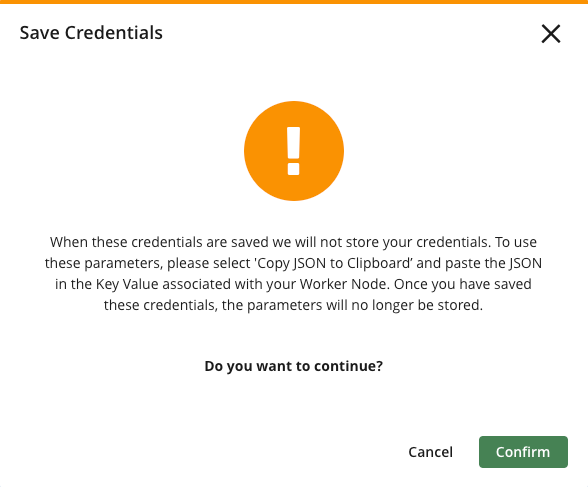Click the line starting 'When these credentials'
This screenshot has height=487, width=588.
click(x=294, y=242)
